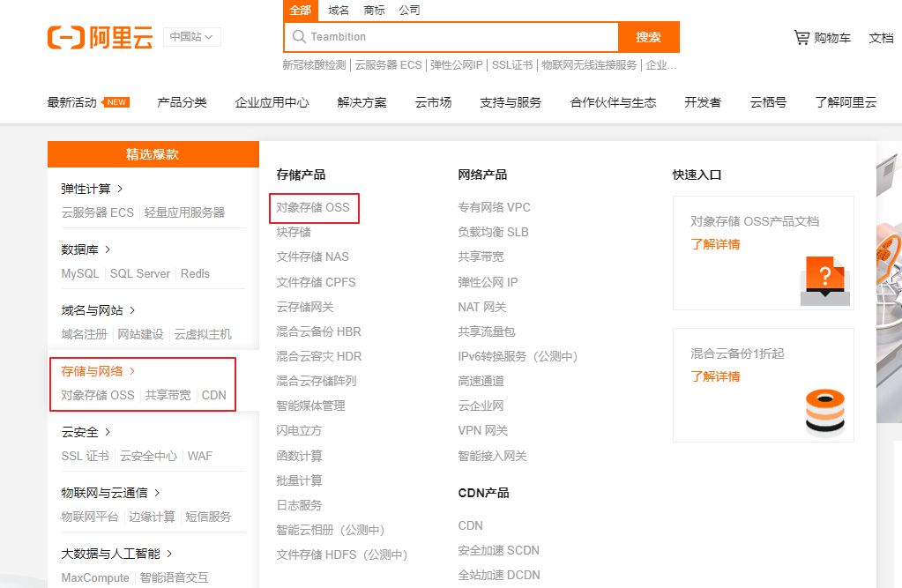Open 安全加速 SCDN link
This screenshot has height=588, width=902.
tap(499, 550)
